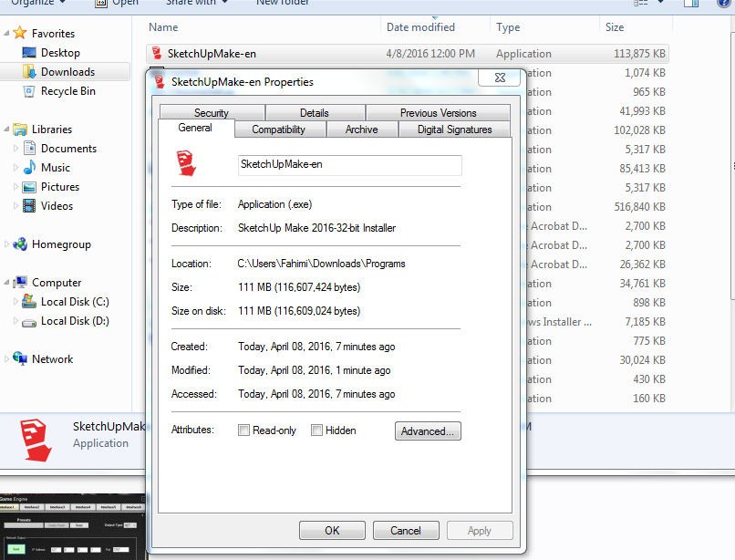
Task: Sort files by the Size column header
Action: [x=636, y=27]
